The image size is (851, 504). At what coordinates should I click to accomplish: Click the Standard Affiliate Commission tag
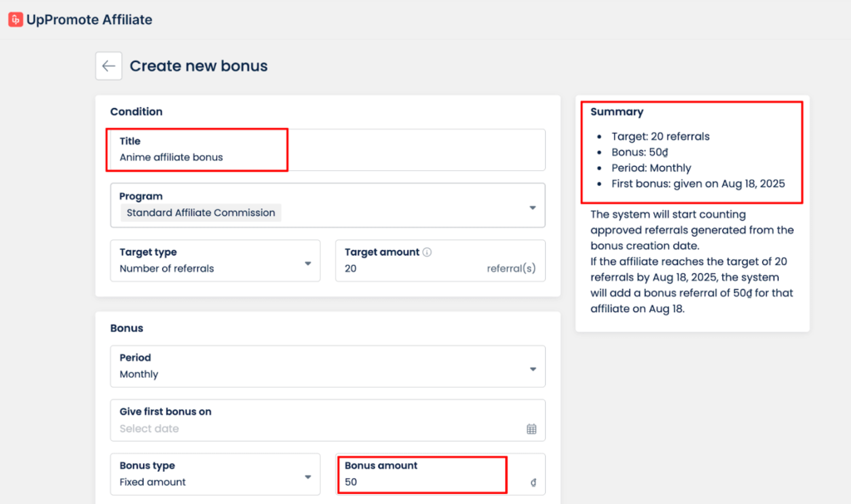[x=201, y=213]
